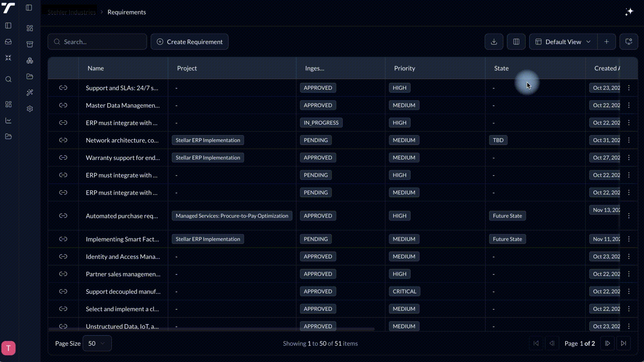
Task: Click the IN_PROGRESS status badge
Action: click(x=321, y=123)
